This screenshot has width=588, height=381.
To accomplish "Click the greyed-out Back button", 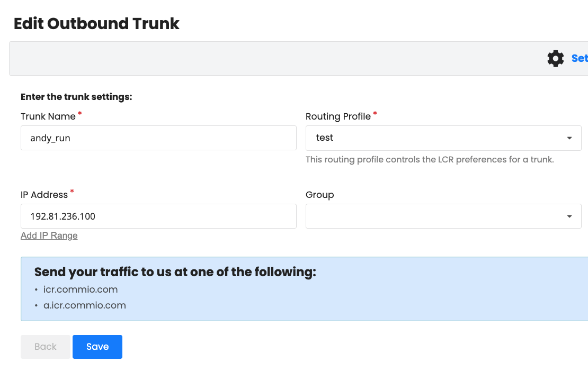I will [45, 347].
